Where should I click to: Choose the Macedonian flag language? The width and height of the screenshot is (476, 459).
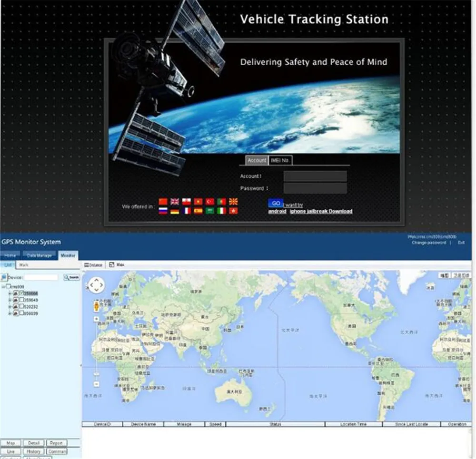[233, 202]
